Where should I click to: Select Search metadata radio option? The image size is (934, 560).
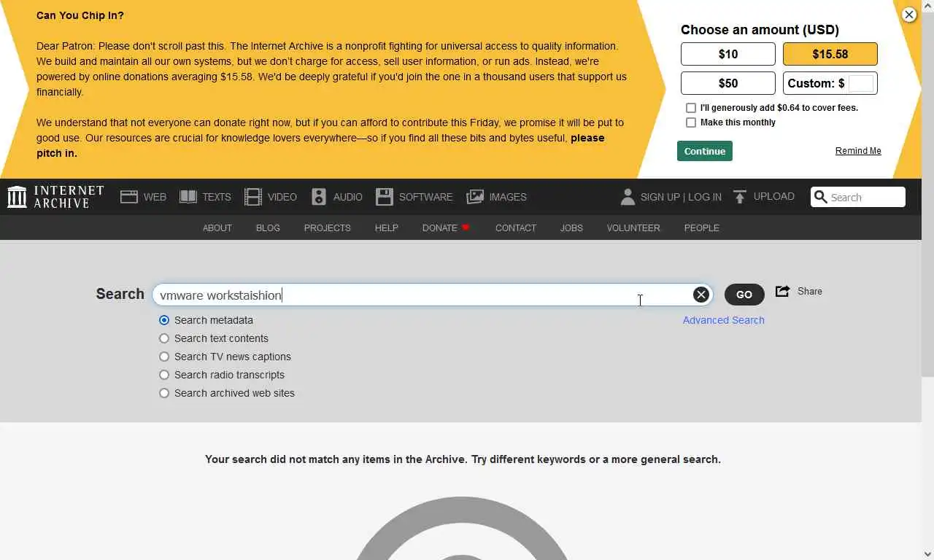[164, 320]
